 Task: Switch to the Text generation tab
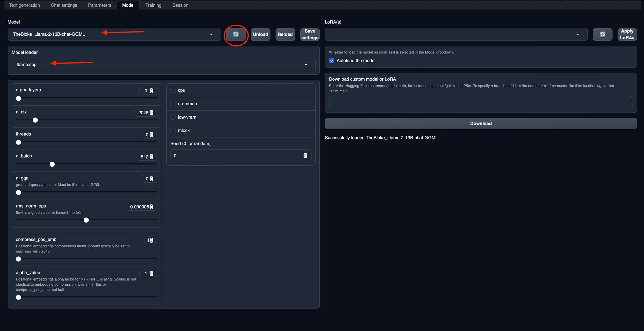pos(24,5)
